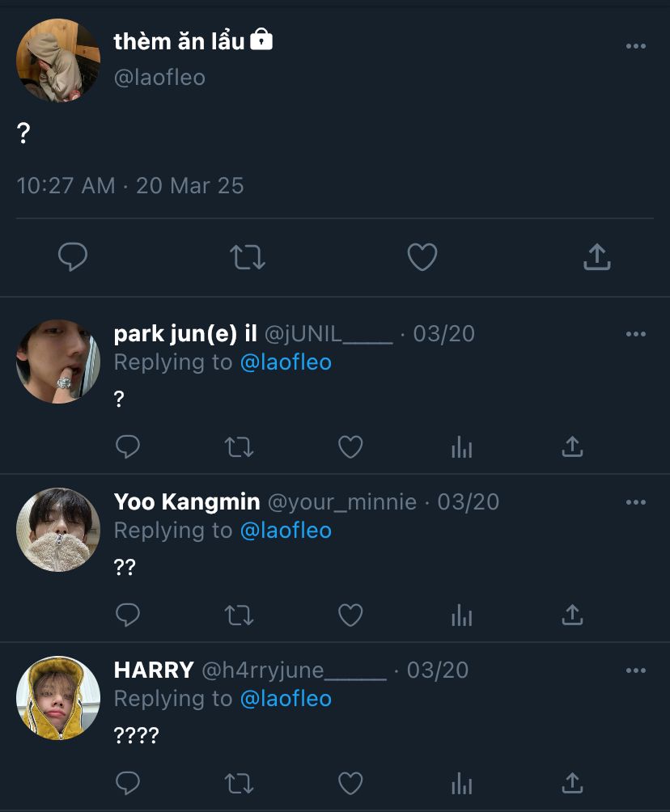Share the main tweet by @laofleo

click(x=596, y=257)
